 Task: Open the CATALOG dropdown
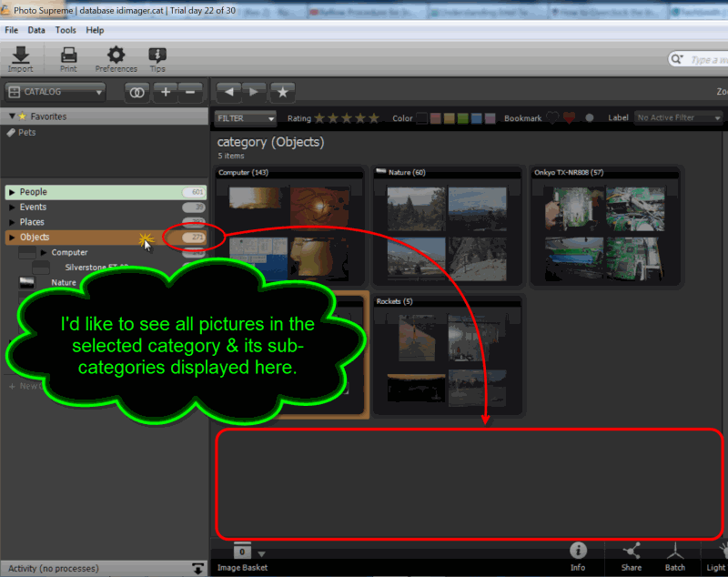pos(56,92)
